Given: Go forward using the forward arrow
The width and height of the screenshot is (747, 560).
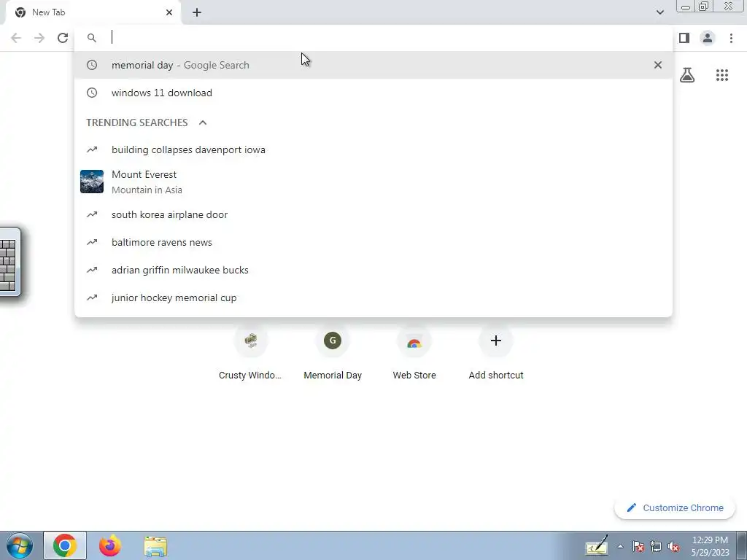Looking at the screenshot, I should point(39,38).
